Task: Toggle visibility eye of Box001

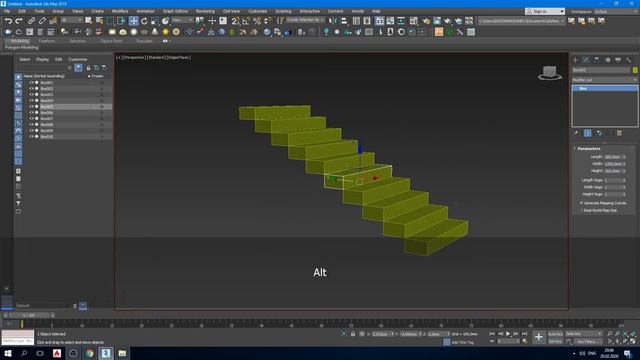Action: click(x=31, y=82)
